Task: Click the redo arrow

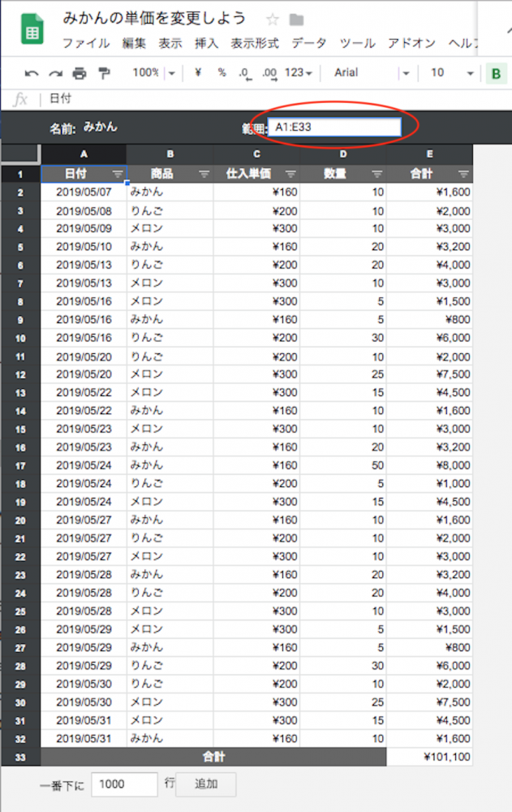Action: [55, 73]
